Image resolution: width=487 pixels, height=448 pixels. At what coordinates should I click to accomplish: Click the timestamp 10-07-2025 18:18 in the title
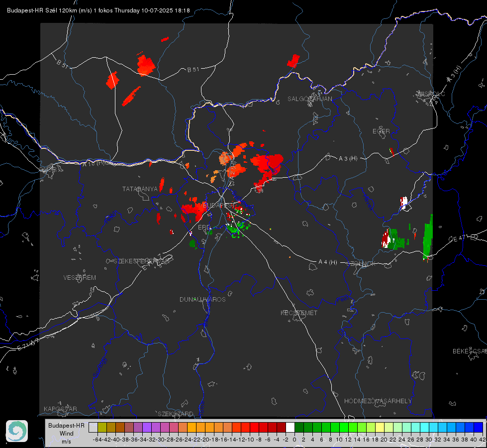(x=166, y=10)
